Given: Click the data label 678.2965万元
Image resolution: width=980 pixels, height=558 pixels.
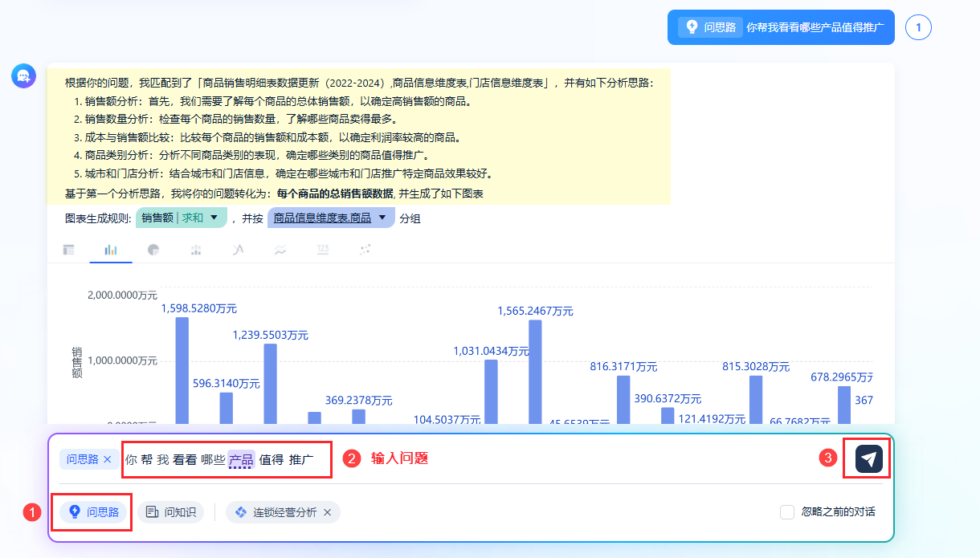Looking at the screenshot, I should [841, 377].
